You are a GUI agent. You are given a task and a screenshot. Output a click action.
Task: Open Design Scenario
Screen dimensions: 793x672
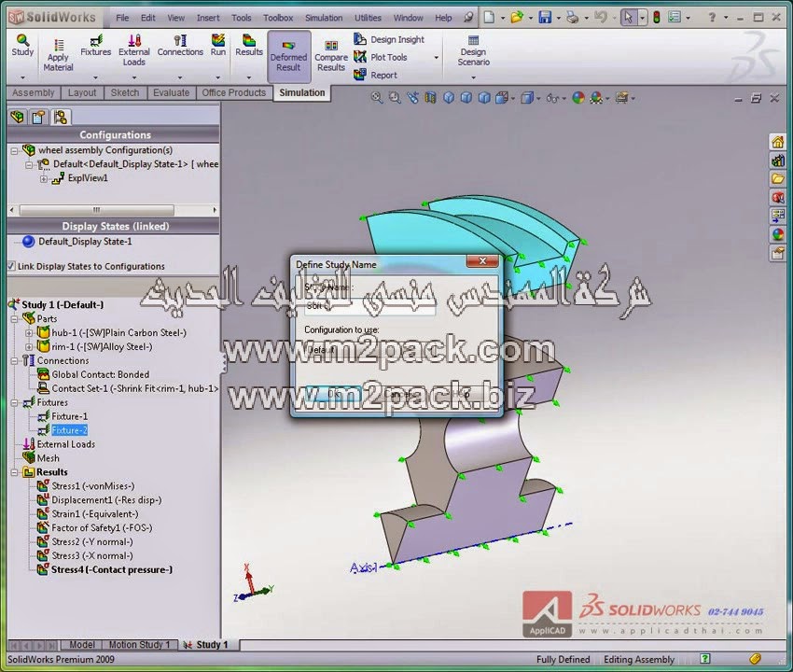tap(473, 50)
